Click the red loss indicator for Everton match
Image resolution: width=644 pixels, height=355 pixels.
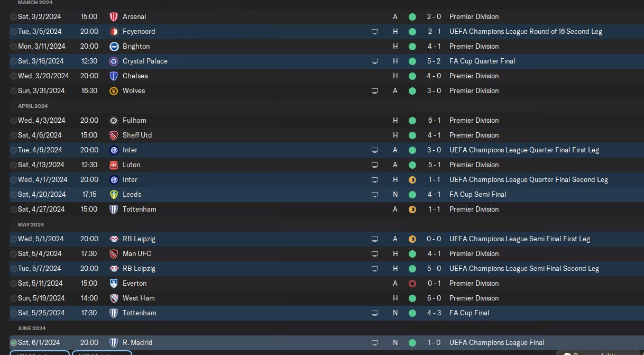(x=412, y=284)
